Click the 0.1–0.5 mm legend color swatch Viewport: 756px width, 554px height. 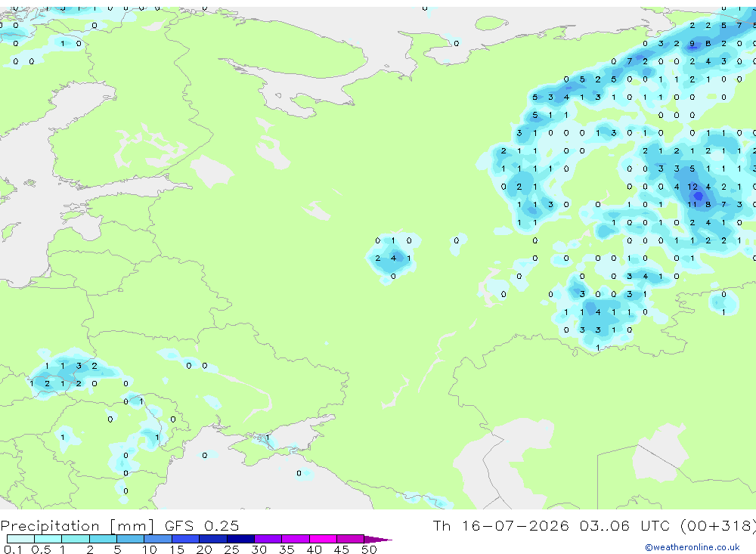click(20, 539)
